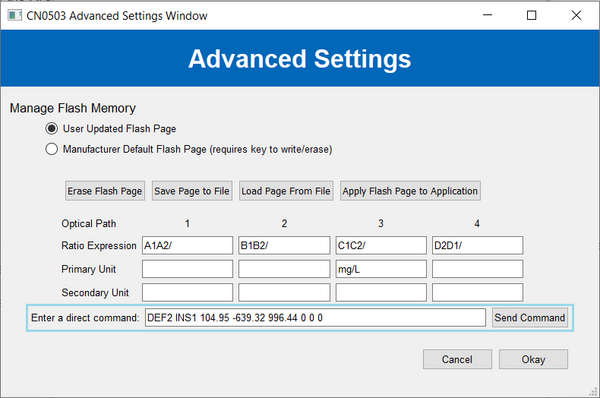Viewport: 600px width, 398px height.
Task: Click the Cancel button
Action: tap(457, 359)
